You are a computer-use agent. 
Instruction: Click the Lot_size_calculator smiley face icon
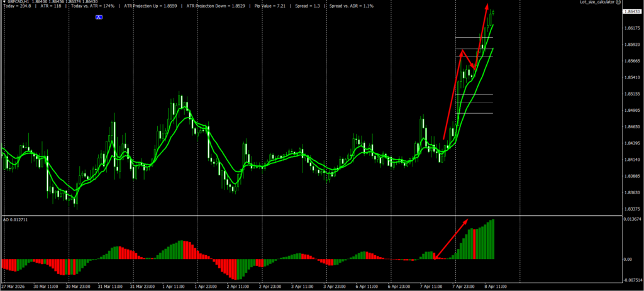(x=636, y=3)
